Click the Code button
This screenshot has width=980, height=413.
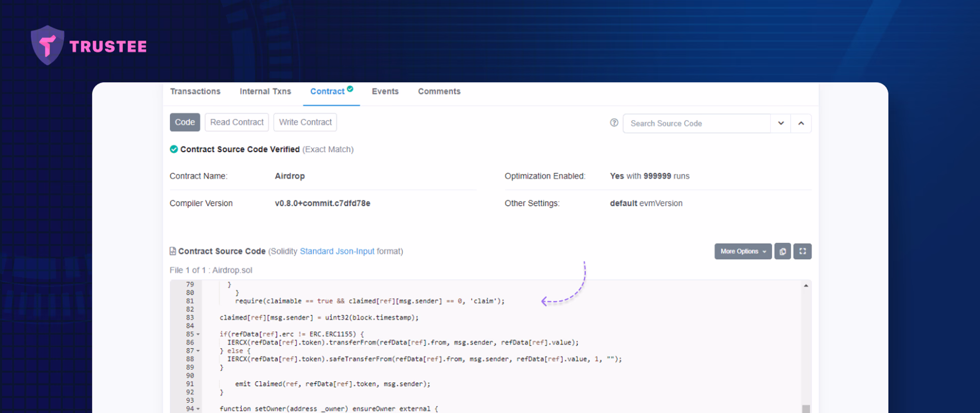[x=185, y=122]
